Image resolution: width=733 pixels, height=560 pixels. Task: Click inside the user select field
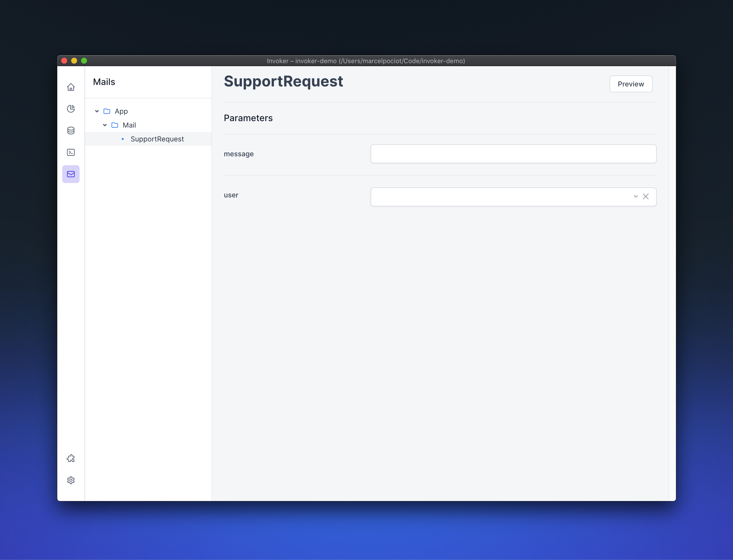click(x=513, y=197)
